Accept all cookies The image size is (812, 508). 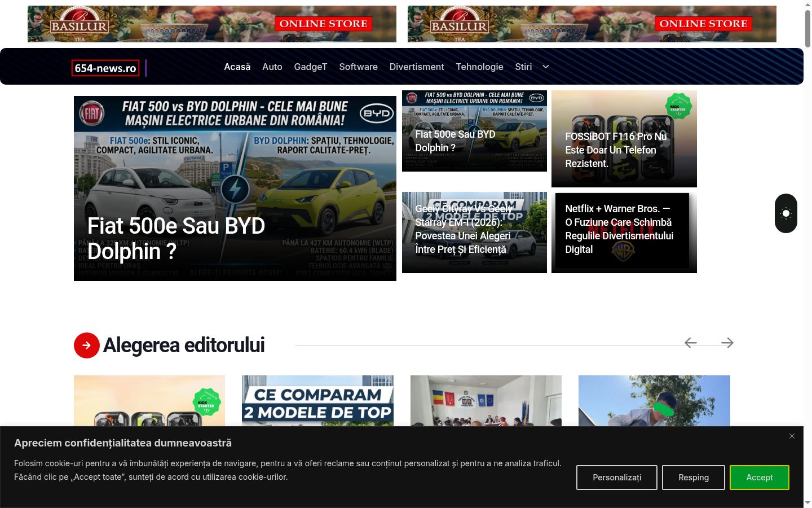coord(760,478)
